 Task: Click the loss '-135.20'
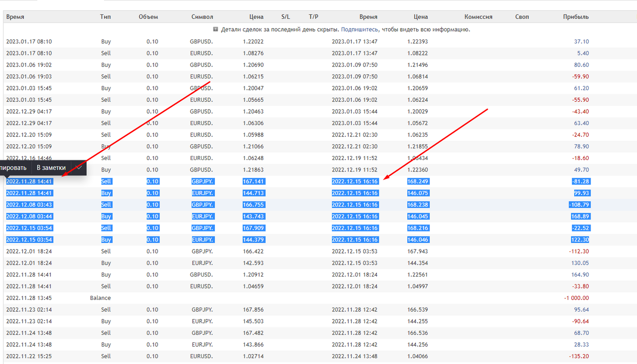[x=579, y=356]
